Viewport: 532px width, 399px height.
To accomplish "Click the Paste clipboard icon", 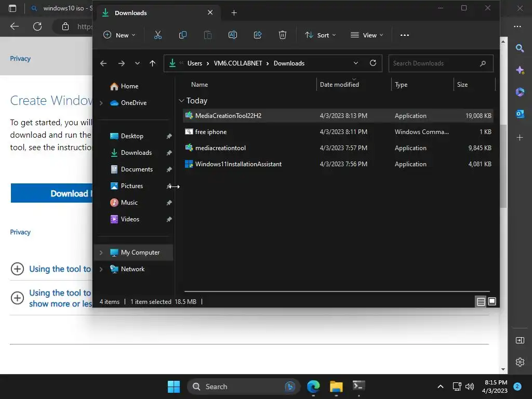I will click(x=208, y=35).
